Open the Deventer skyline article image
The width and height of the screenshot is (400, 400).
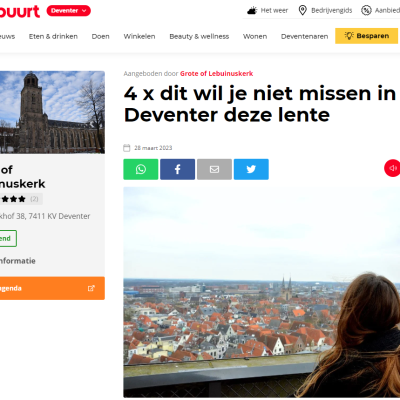(262, 292)
